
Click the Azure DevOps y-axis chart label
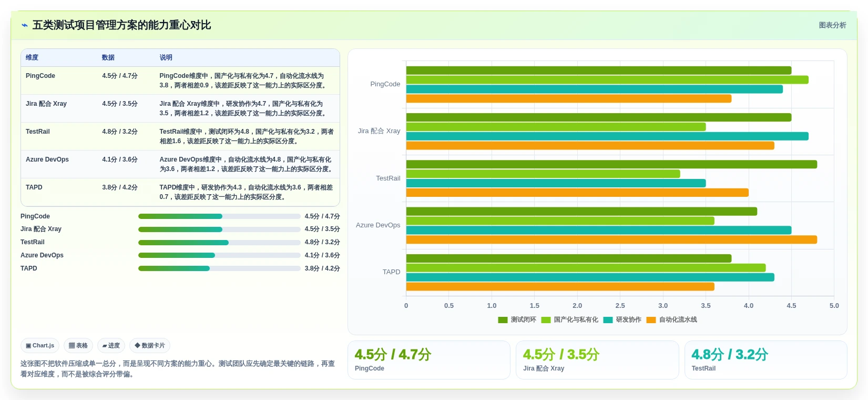[x=378, y=225]
